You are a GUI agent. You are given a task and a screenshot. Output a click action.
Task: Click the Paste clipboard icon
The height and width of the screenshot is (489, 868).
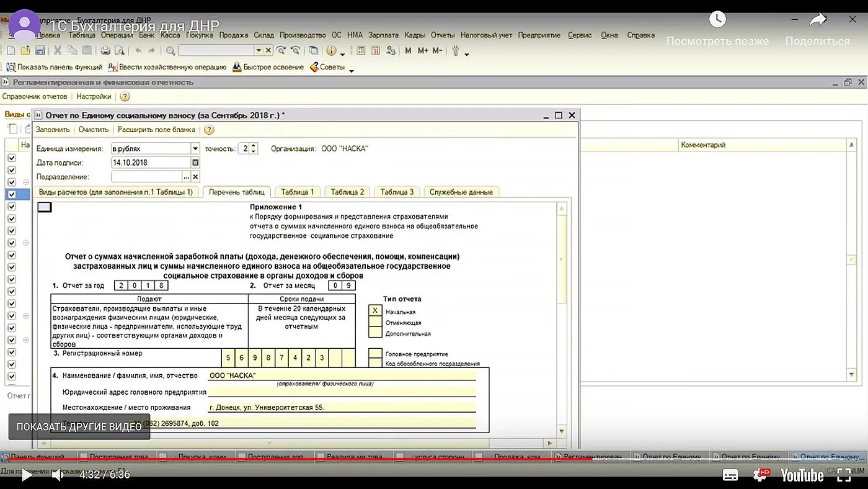pyautogui.click(x=87, y=50)
